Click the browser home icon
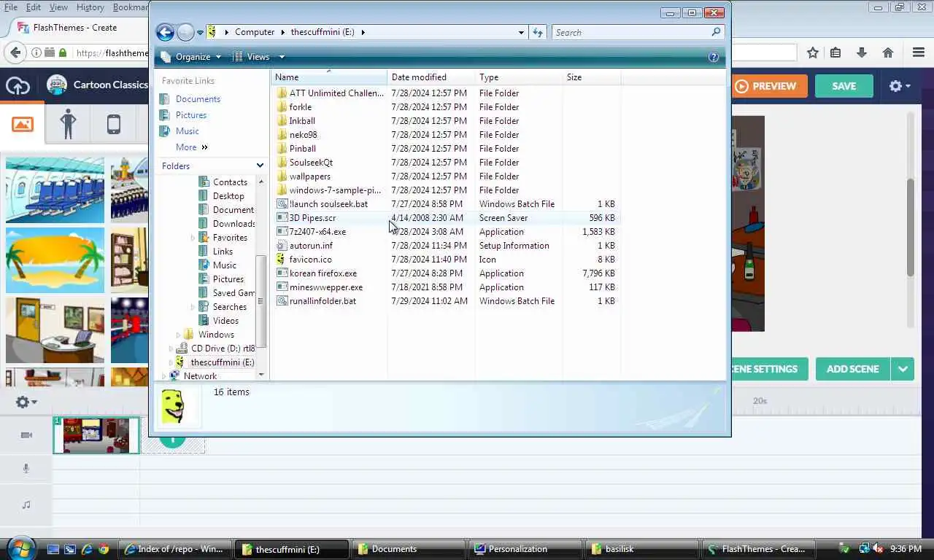934x560 pixels. tap(888, 52)
